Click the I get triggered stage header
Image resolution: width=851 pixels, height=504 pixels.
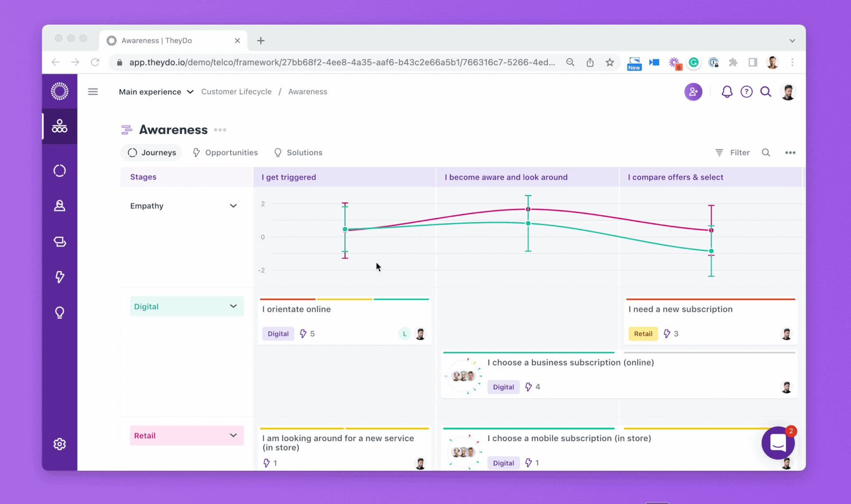pos(344,177)
